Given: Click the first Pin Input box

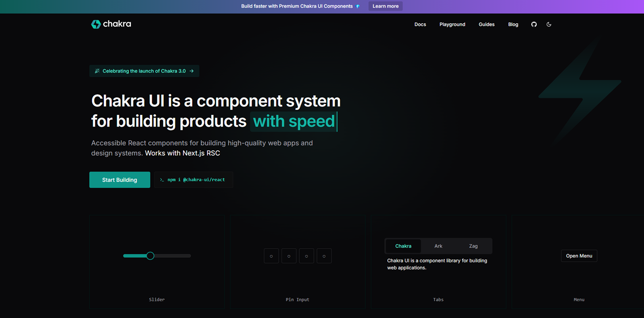Looking at the screenshot, I should [x=271, y=256].
